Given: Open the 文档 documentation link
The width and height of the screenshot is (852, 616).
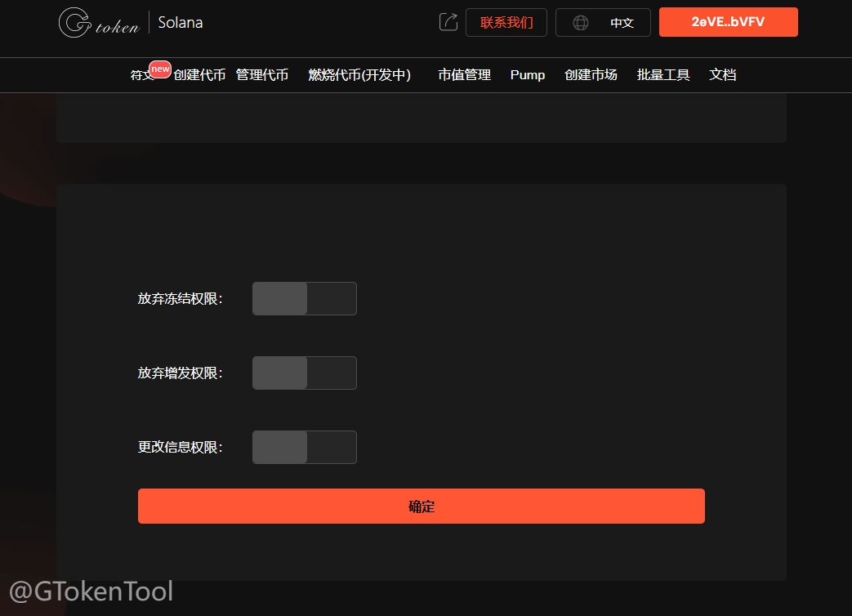Looking at the screenshot, I should point(723,75).
